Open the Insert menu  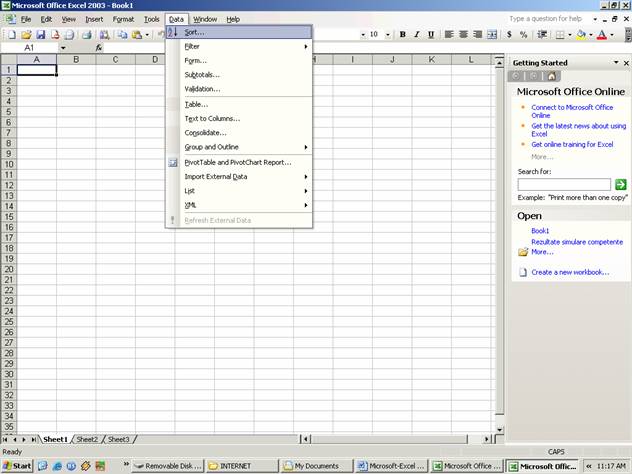pyautogui.click(x=94, y=19)
